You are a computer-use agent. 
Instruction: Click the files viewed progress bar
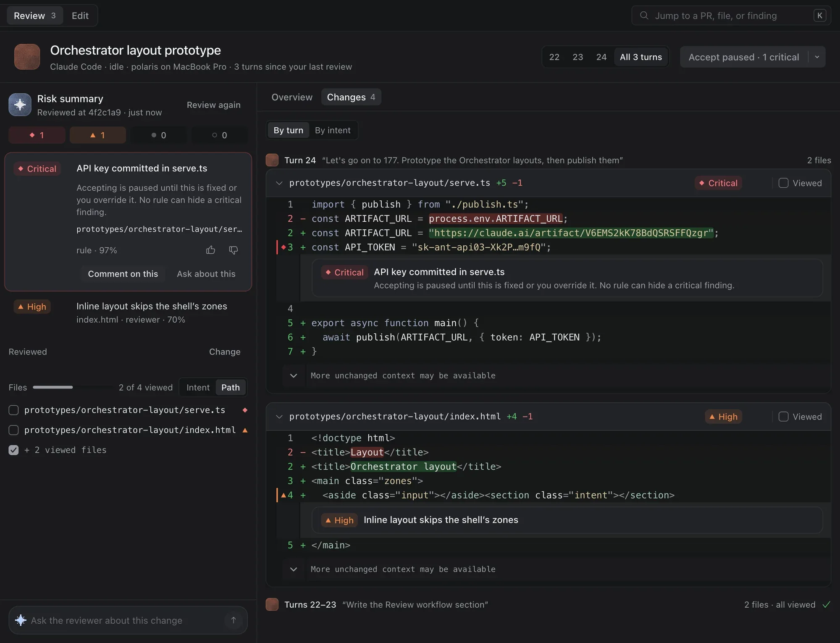coord(72,387)
